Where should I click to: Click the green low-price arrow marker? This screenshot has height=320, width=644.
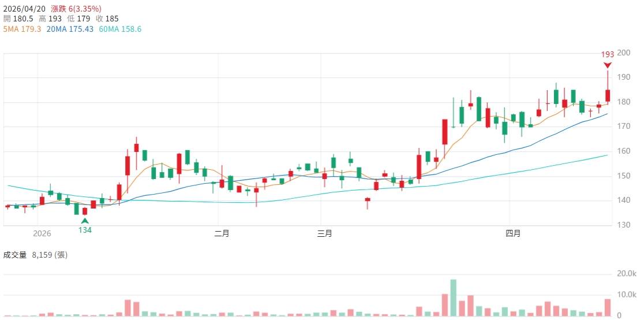coord(85,220)
